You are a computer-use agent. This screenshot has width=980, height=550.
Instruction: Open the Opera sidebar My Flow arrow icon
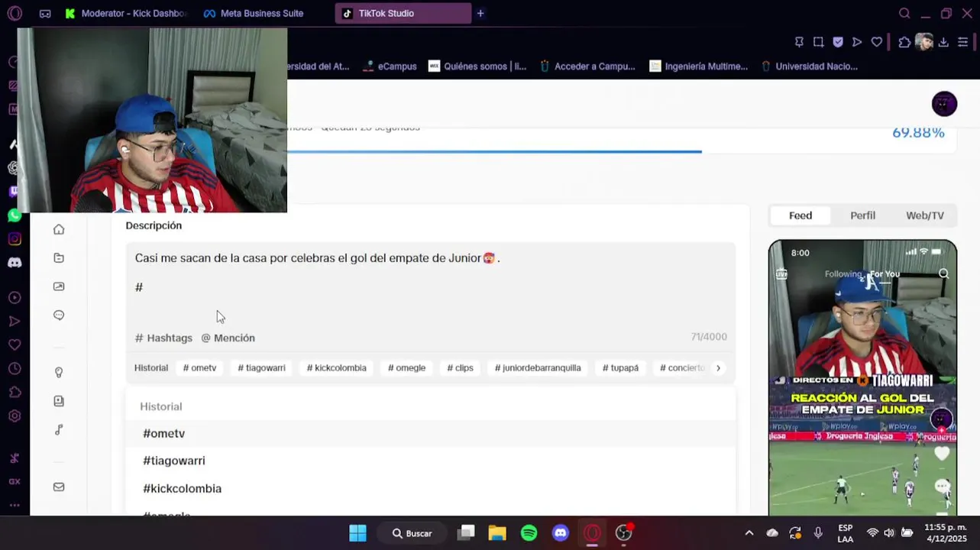point(15,322)
